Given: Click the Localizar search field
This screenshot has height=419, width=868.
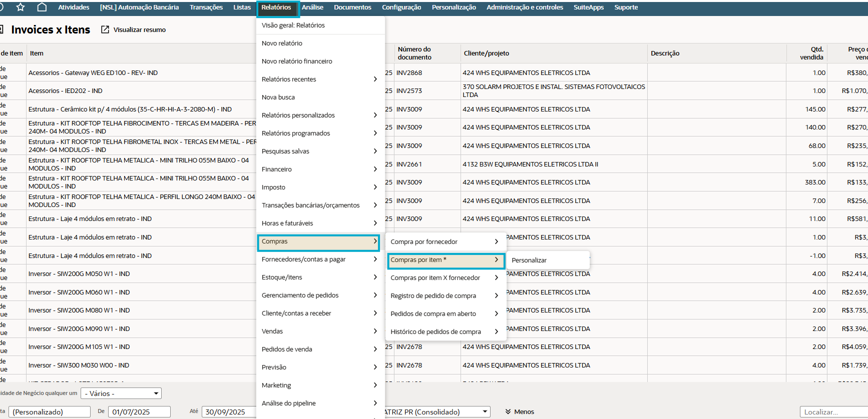Looking at the screenshot, I should click(833, 411).
